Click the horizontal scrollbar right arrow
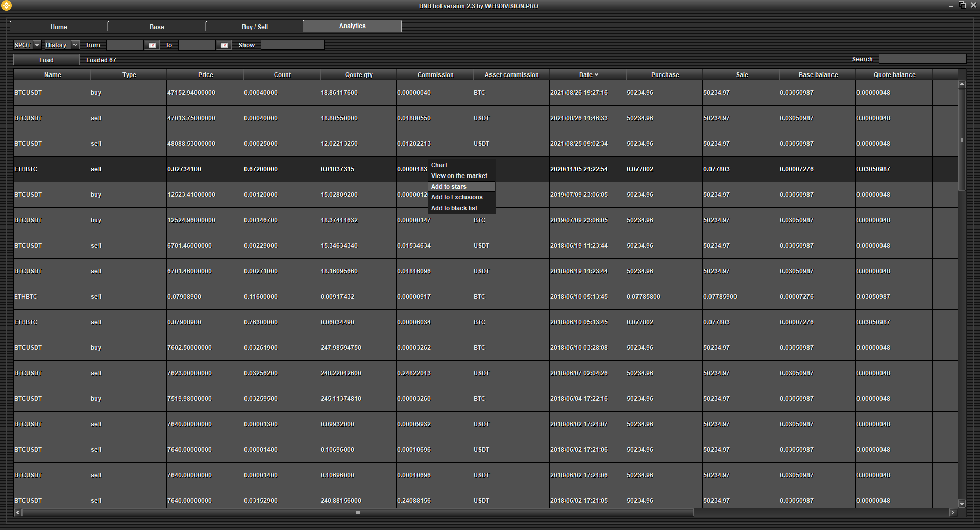Screen dimensions: 980x530 tap(952, 512)
